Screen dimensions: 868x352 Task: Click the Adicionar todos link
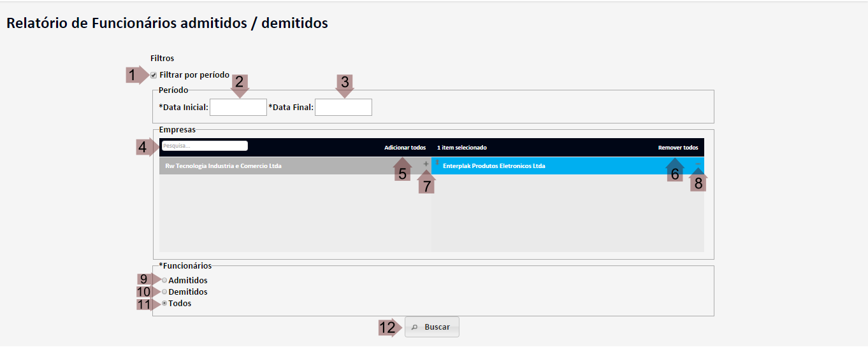(405, 148)
